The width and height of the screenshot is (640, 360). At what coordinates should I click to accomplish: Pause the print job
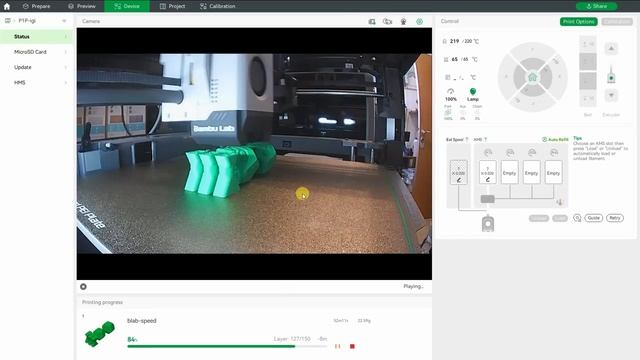(x=338, y=346)
